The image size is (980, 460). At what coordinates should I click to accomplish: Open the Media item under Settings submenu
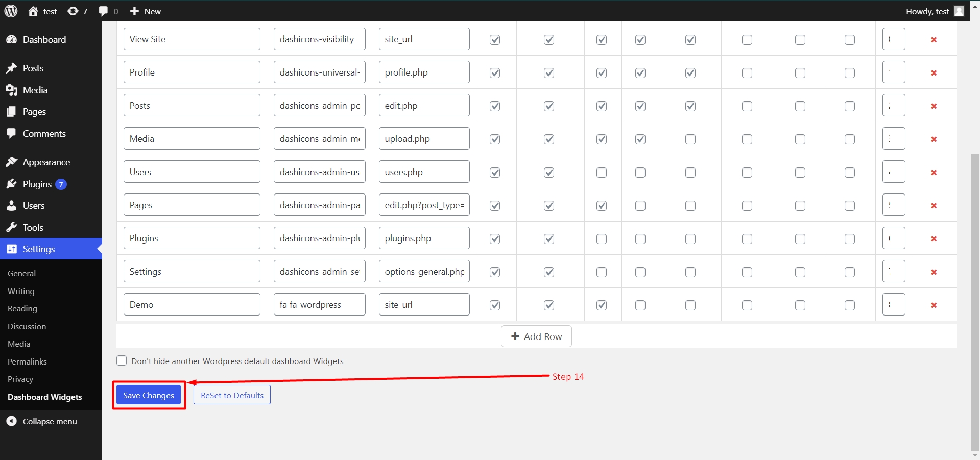19,344
